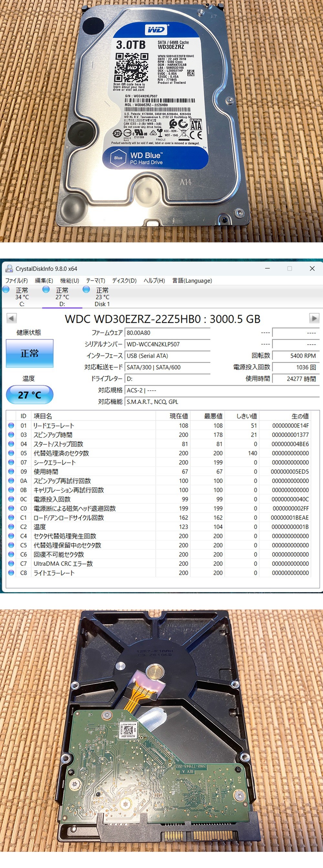The height and width of the screenshot is (868, 323).
Task: Open the ファイル(F) menu
Action: click(16, 281)
